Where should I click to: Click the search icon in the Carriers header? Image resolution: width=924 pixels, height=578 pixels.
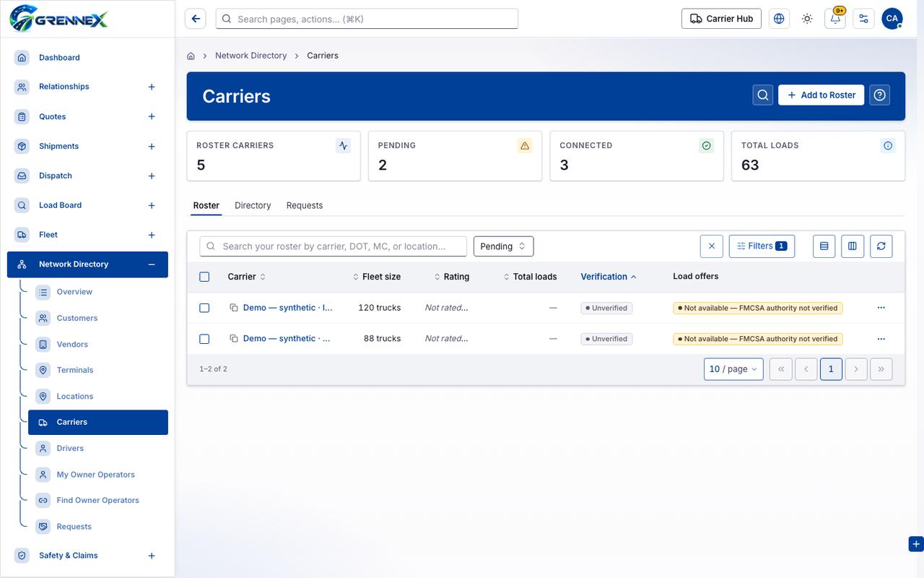pyautogui.click(x=763, y=95)
